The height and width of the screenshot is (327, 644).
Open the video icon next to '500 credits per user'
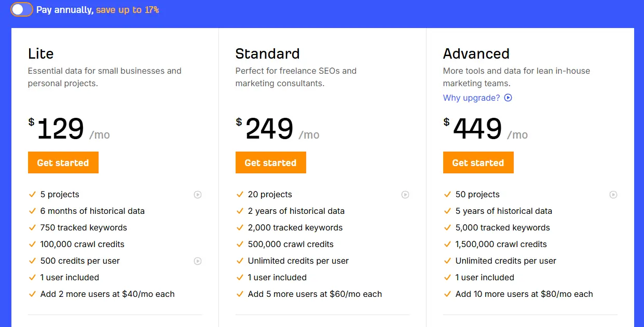point(198,261)
